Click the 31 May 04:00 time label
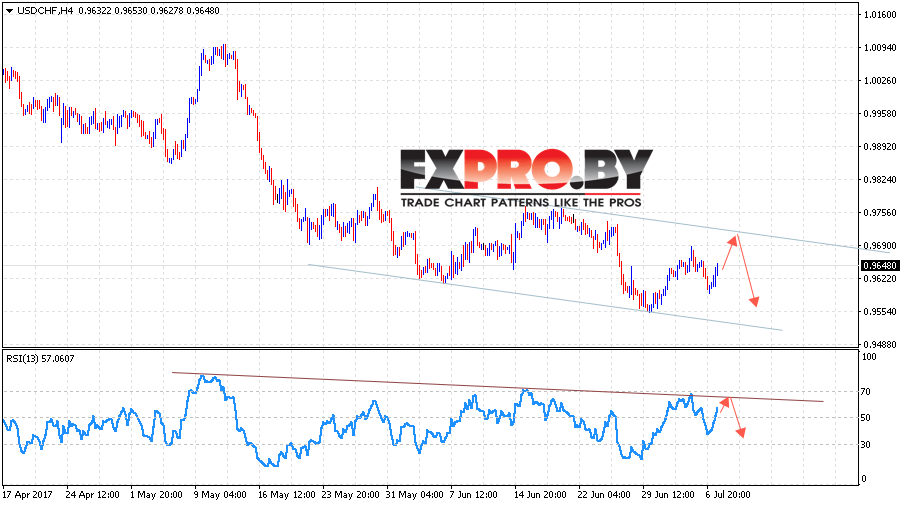 [415, 495]
